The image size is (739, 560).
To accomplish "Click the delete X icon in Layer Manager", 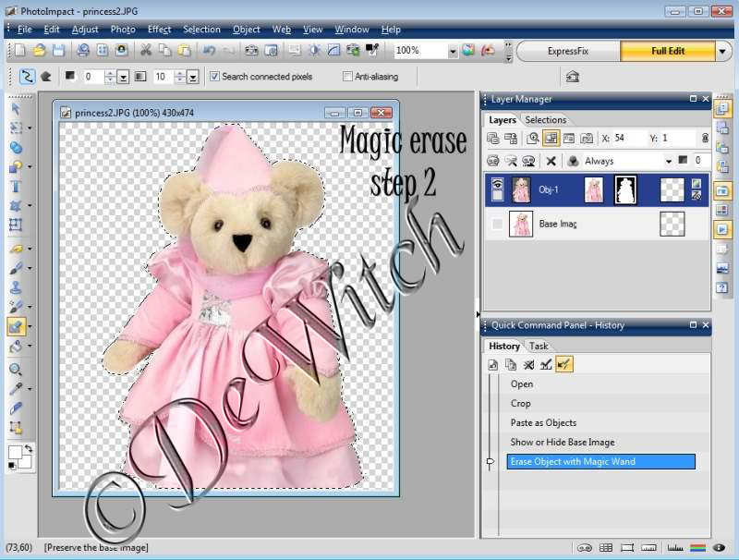I will coord(551,161).
